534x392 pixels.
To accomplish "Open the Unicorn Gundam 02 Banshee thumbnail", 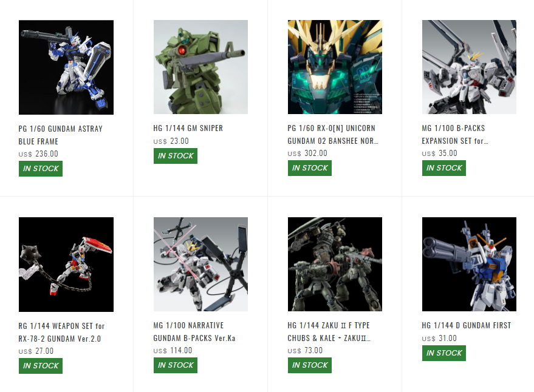I will pyautogui.click(x=335, y=67).
